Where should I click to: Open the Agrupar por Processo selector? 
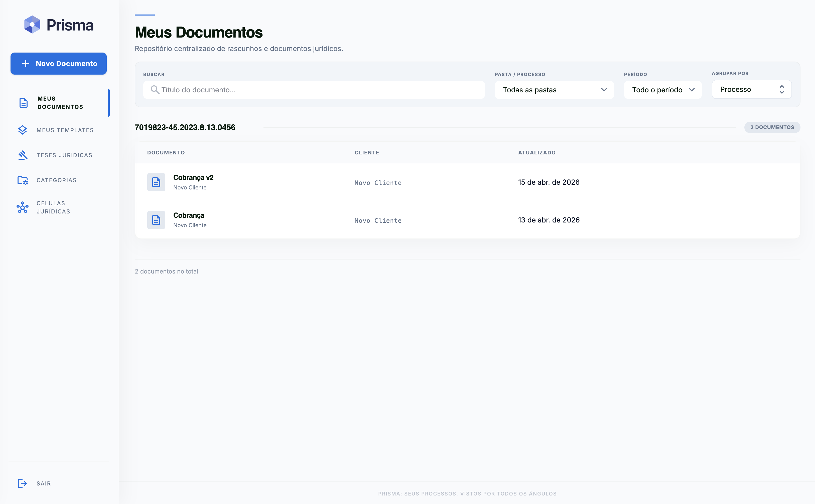click(x=752, y=89)
